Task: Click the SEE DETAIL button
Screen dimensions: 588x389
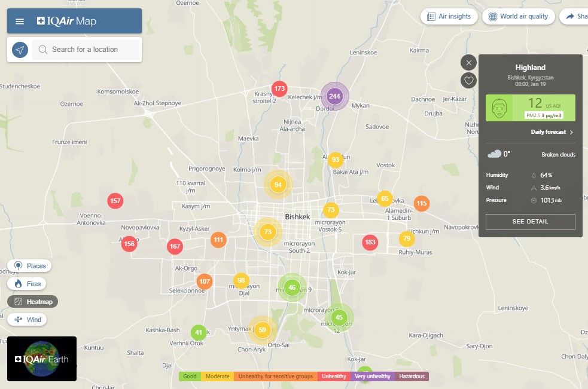Action: pos(530,222)
